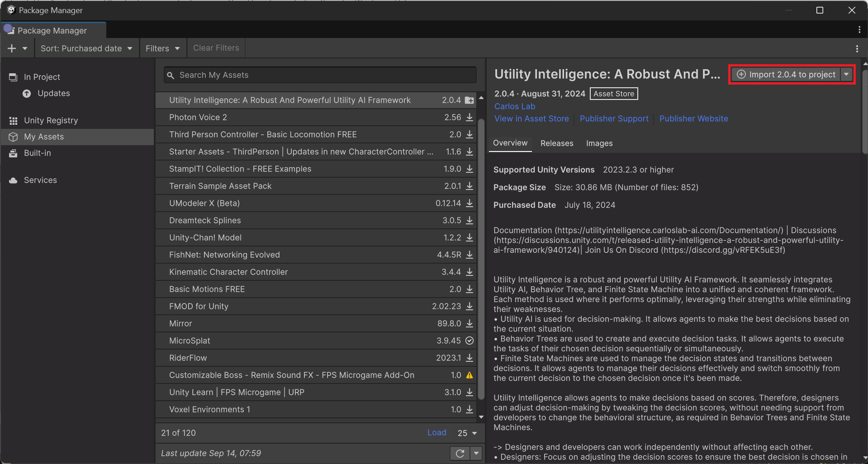Open View in Asset Store link
868x464 pixels.
coord(531,118)
